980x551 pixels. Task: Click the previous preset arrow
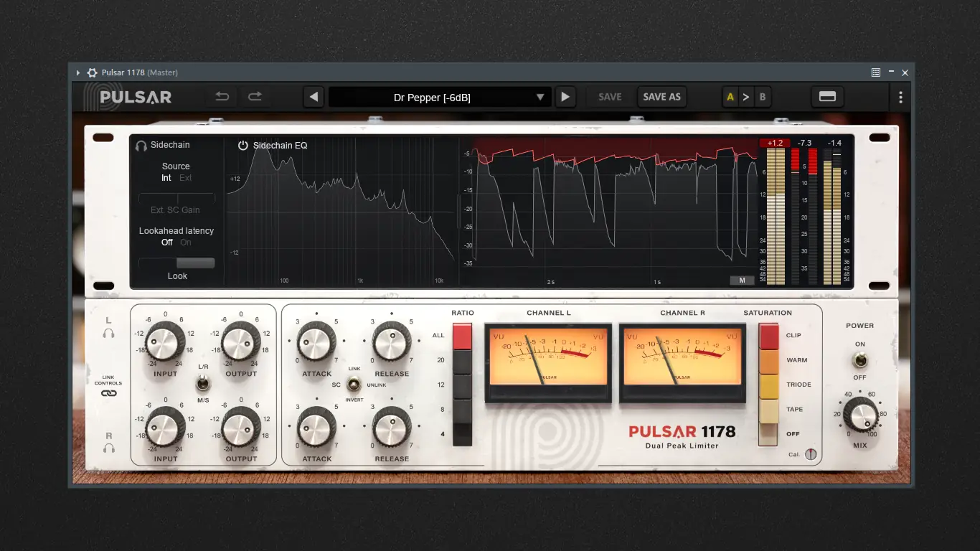(x=314, y=96)
